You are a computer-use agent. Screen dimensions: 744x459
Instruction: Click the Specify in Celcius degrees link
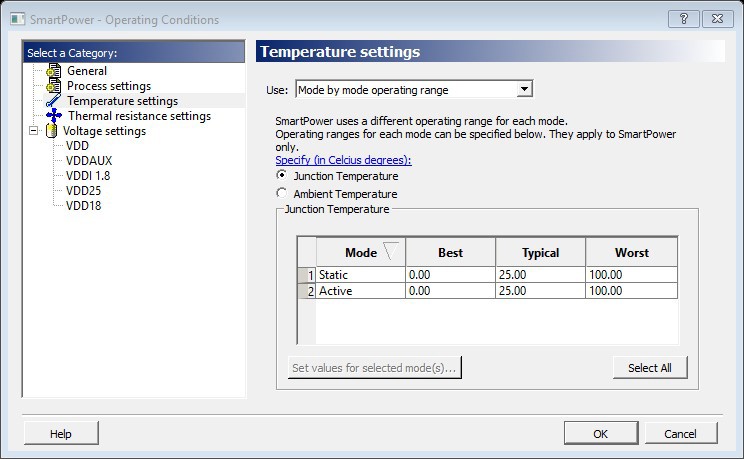343,160
